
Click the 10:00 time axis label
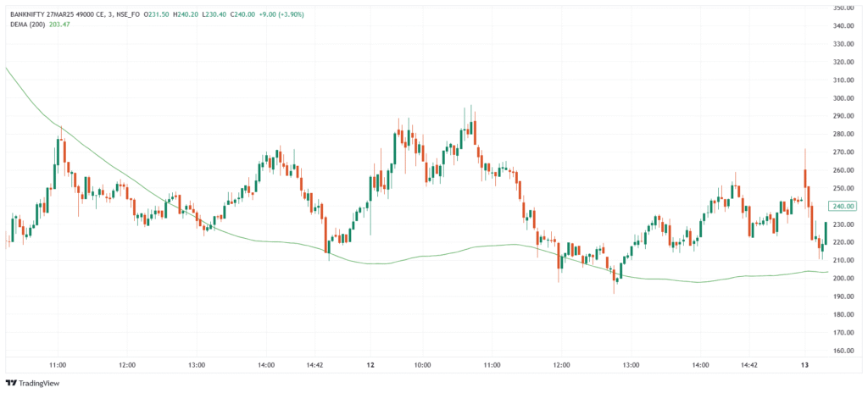(422, 365)
